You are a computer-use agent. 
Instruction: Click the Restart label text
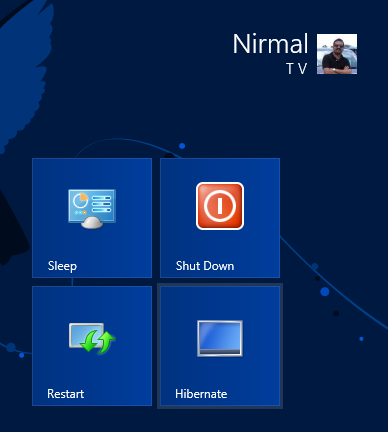66,394
